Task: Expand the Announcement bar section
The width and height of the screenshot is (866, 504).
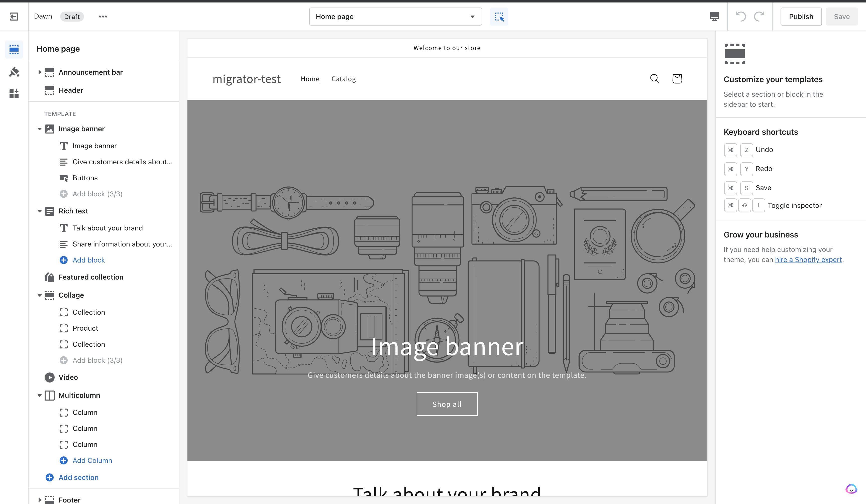Action: click(40, 72)
